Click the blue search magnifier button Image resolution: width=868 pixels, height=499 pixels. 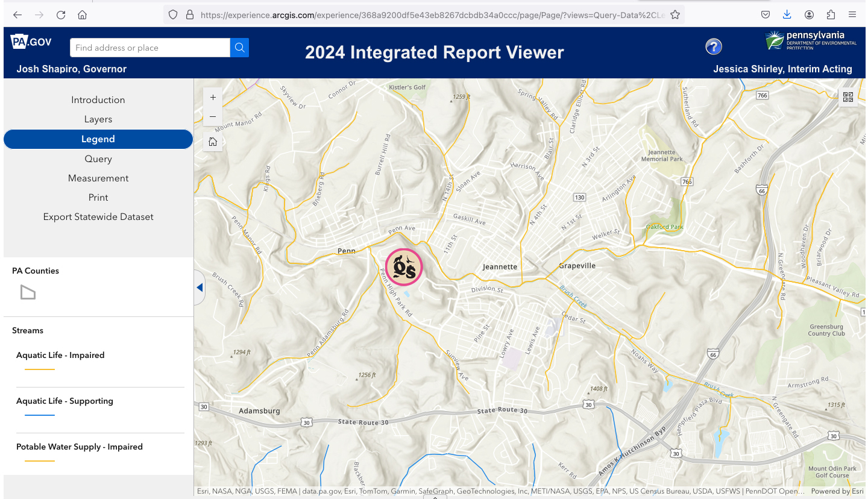(x=239, y=48)
